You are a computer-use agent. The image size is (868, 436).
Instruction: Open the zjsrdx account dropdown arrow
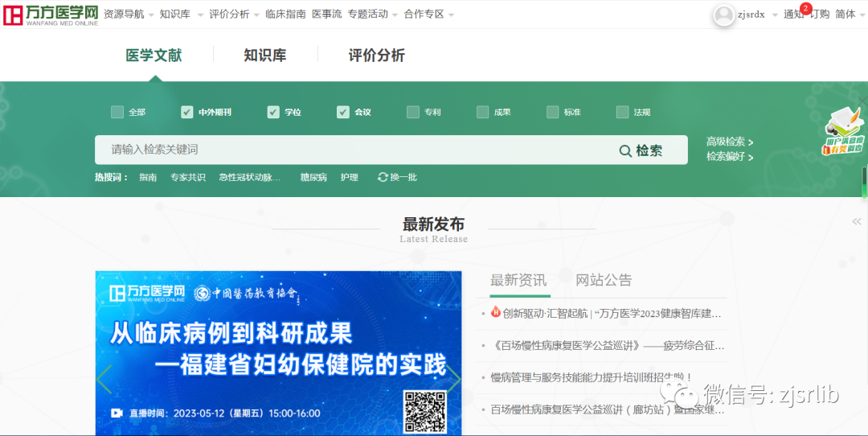775,15
